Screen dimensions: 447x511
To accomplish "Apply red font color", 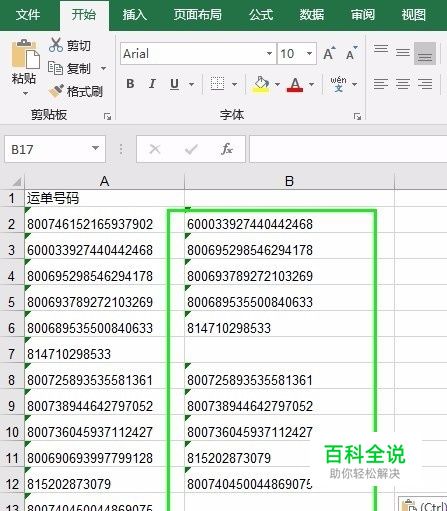I will click(295, 85).
